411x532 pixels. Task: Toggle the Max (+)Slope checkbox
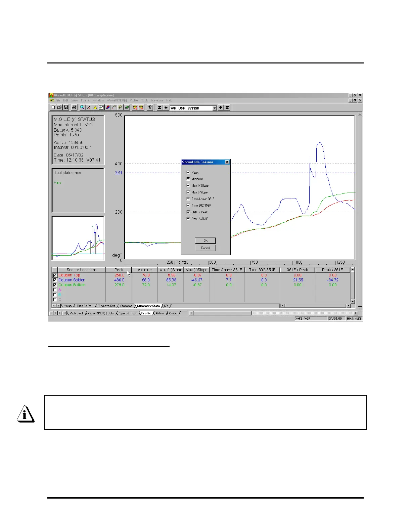pyautogui.click(x=188, y=185)
